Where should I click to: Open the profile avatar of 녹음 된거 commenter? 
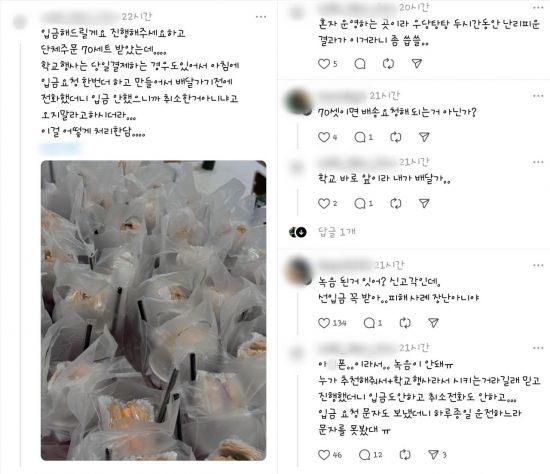298,271
